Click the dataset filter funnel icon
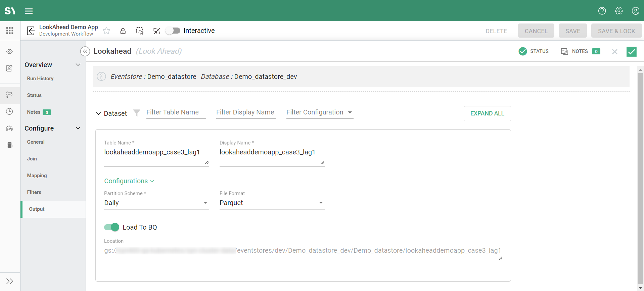Screen dimensions: 644x291 136,113
